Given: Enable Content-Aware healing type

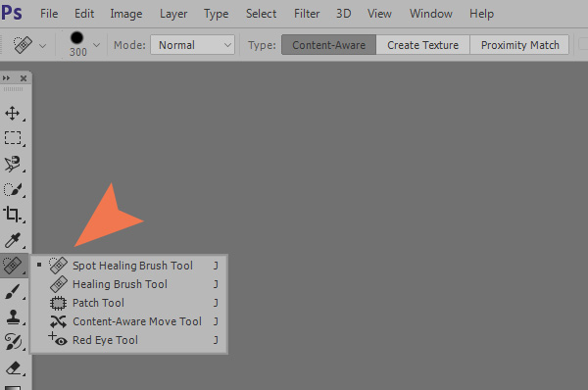Looking at the screenshot, I should (329, 45).
